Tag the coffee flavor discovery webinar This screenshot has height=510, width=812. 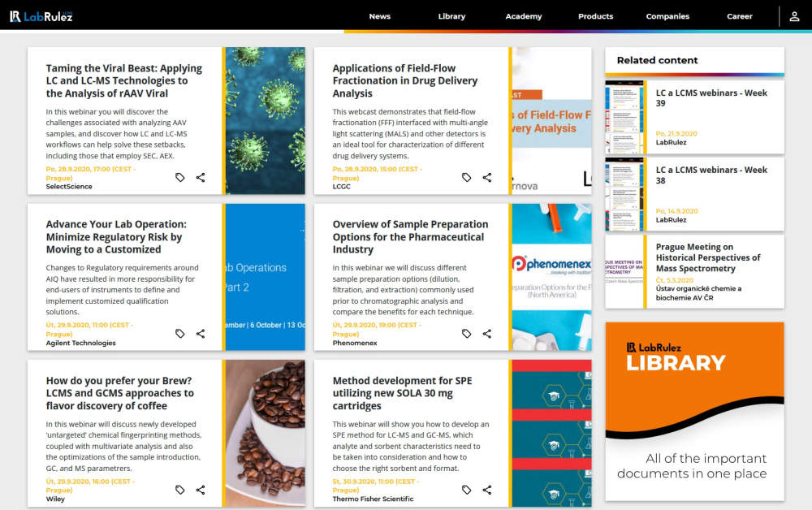click(179, 490)
